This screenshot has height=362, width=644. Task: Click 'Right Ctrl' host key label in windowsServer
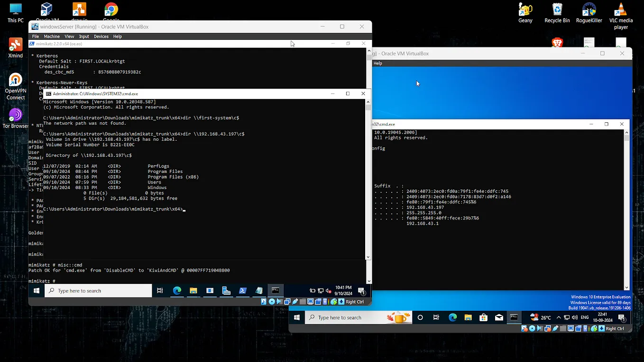[355, 301]
